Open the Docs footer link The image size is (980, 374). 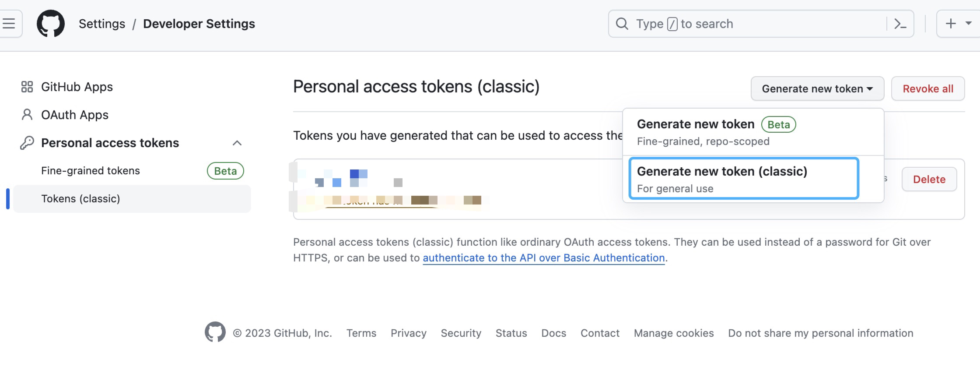(554, 333)
